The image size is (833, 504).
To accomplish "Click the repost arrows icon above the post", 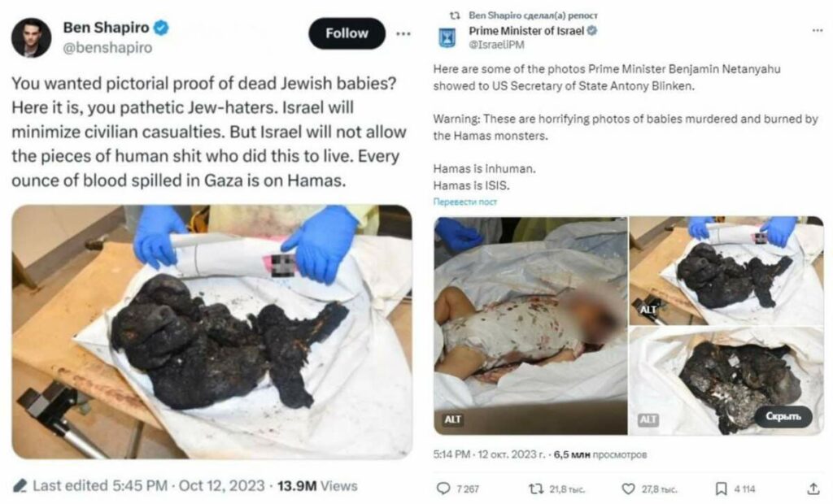I will click(x=456, y=15).
